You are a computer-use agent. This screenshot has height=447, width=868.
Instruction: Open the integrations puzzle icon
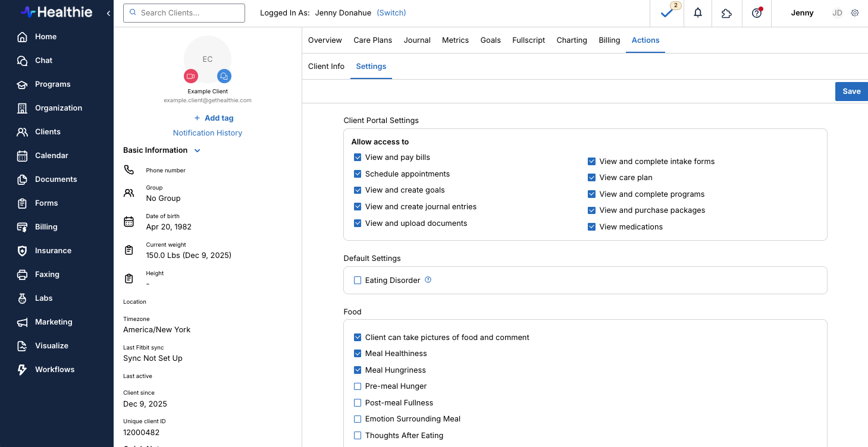pyautogui.click(x=726, y=13)
